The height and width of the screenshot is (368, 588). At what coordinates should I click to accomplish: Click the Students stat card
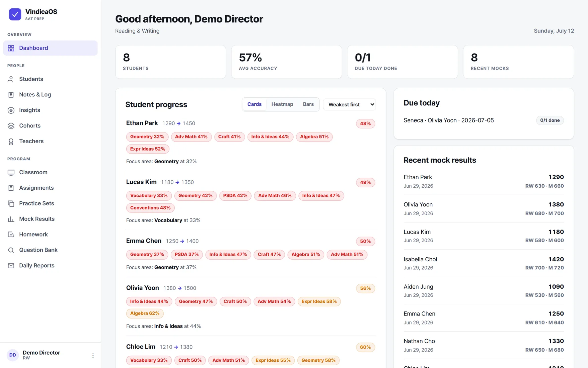coord(171,62)
